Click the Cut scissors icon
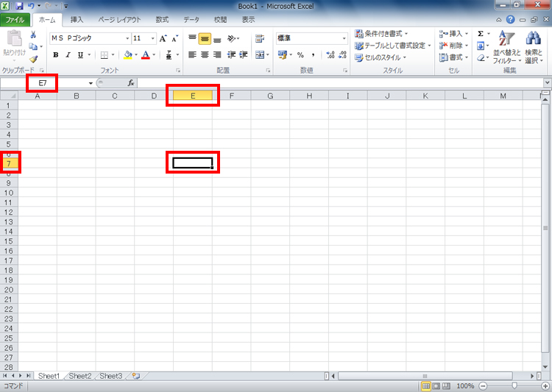The height and width of the screenshot is (392, 552). point(33,35)
